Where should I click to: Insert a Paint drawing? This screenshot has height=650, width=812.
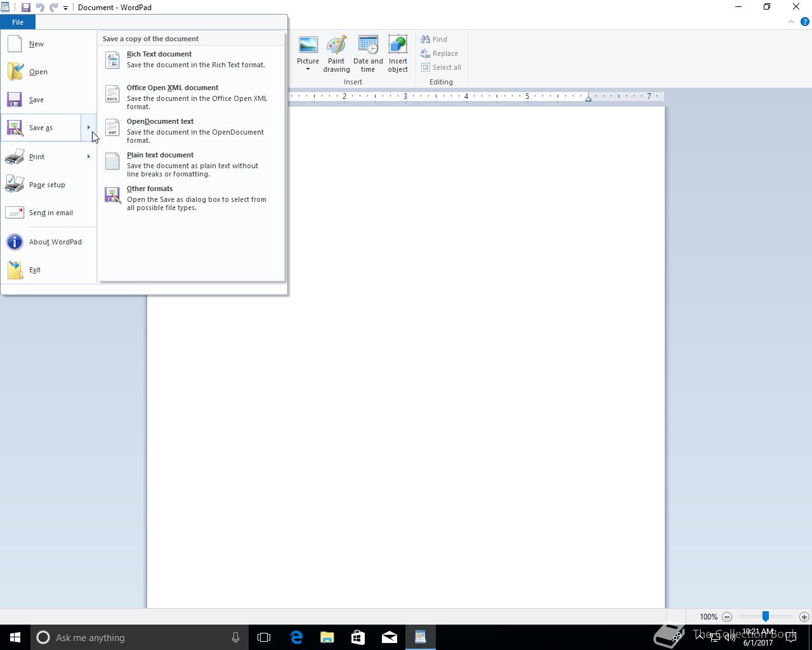point(336,54)
